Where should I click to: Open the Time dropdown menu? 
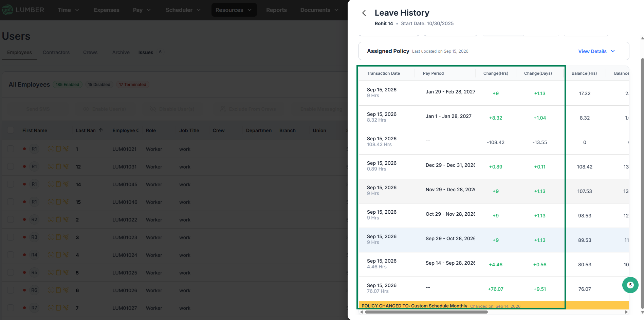[x=68, y=10]
